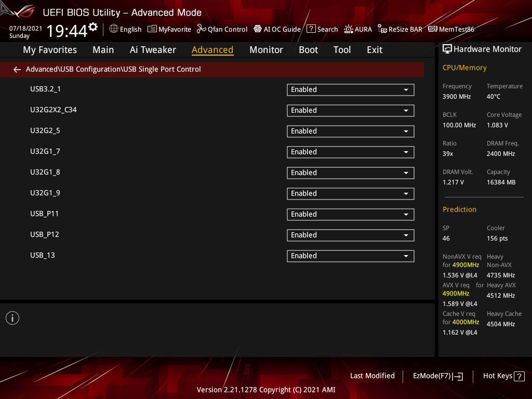Click the Last Modified button

(372, 376)
